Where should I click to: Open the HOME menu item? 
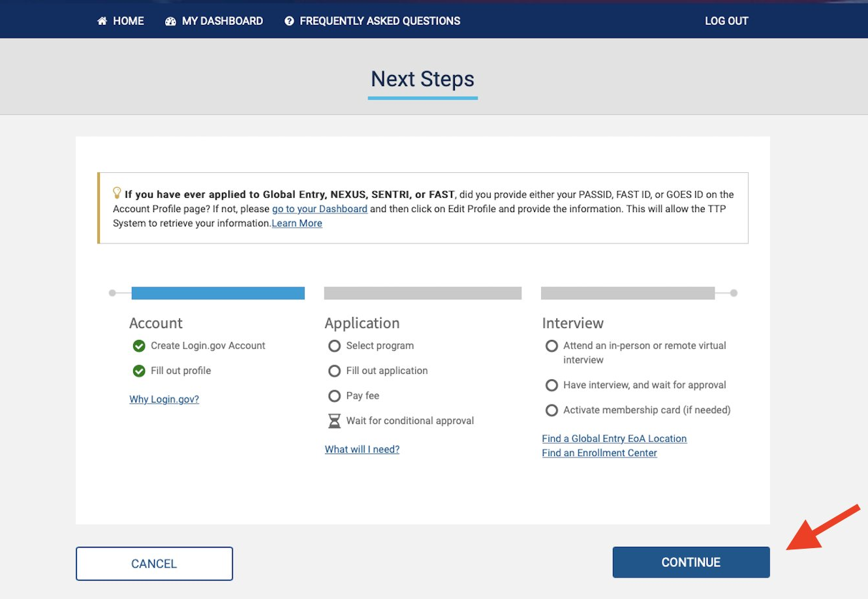click(121, 21)
